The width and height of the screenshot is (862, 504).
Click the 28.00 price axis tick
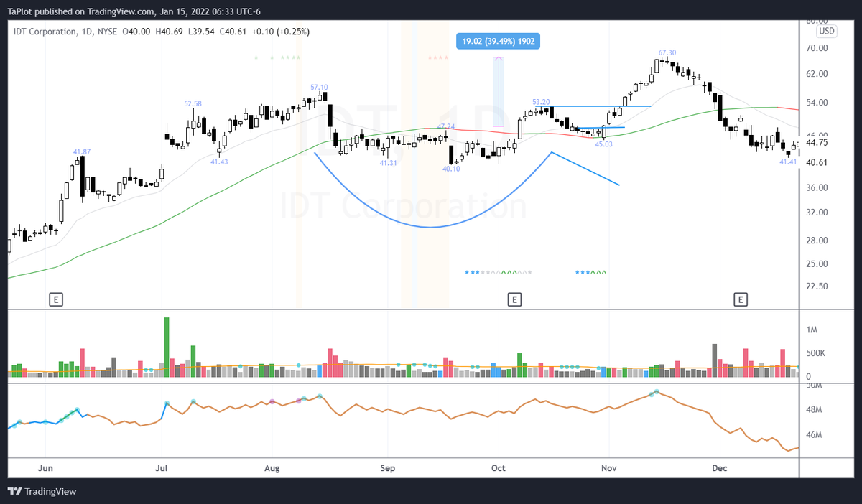817,241
